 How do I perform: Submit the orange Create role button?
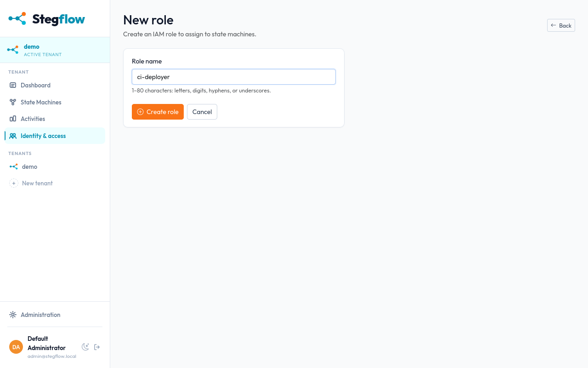158,112
